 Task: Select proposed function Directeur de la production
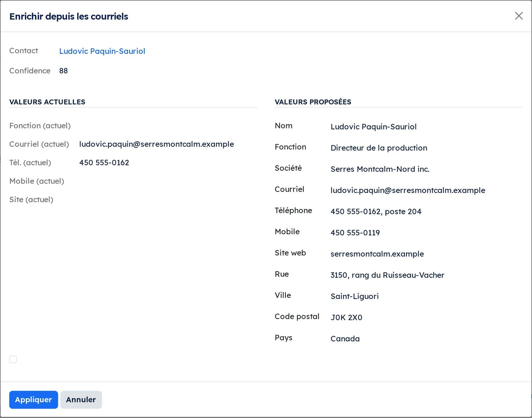click(x=379, y=148)
